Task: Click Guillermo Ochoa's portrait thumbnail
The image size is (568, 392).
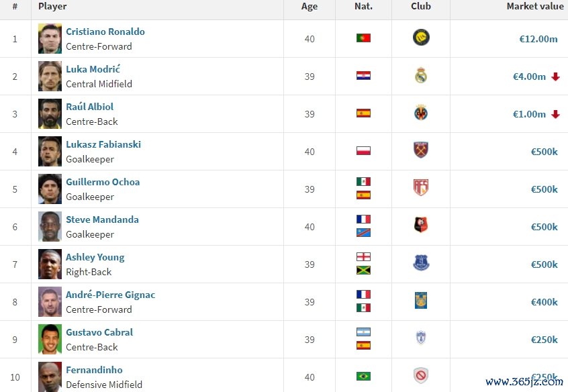Action: coord(50,189)
